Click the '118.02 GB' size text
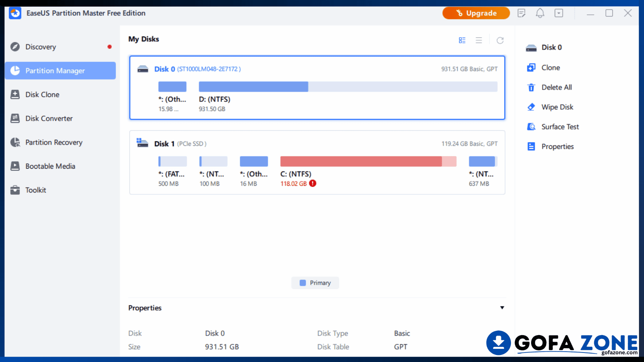 (x=293, y=184)
